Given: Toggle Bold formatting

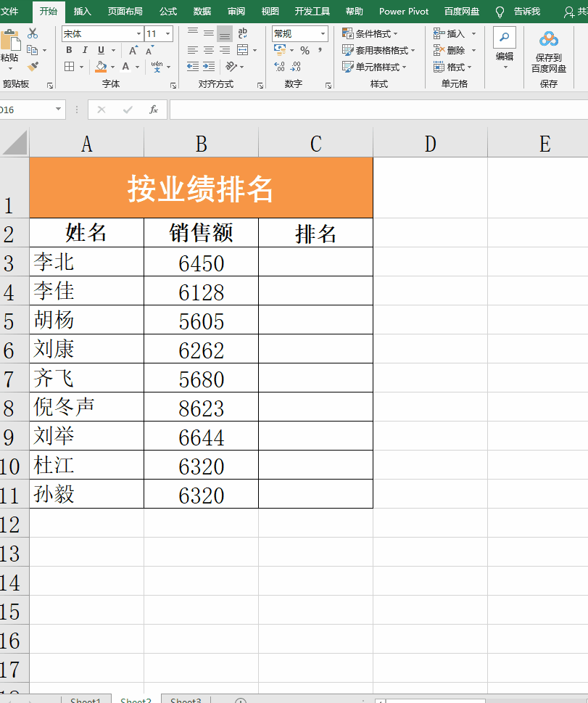Looking at the screenshot, I should 69,50.
